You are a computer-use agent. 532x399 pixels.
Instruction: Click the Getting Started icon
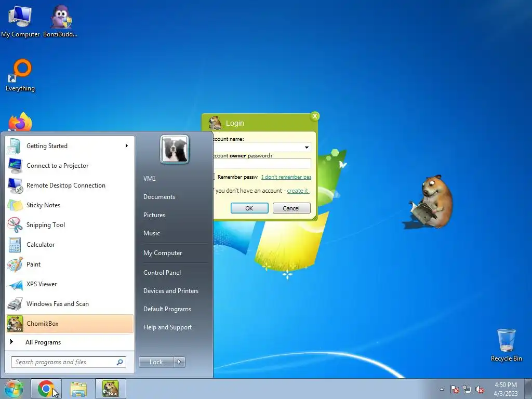tap(15, 146)
